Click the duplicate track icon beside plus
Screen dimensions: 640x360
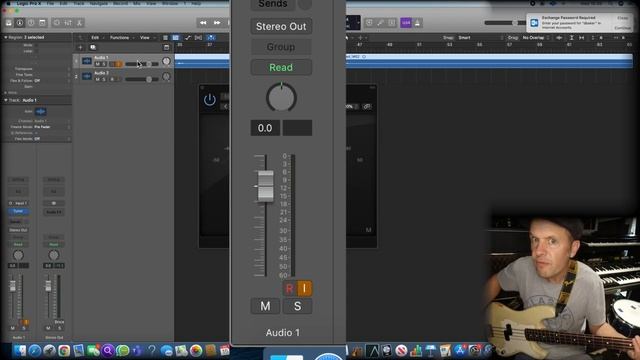point(93,47)
